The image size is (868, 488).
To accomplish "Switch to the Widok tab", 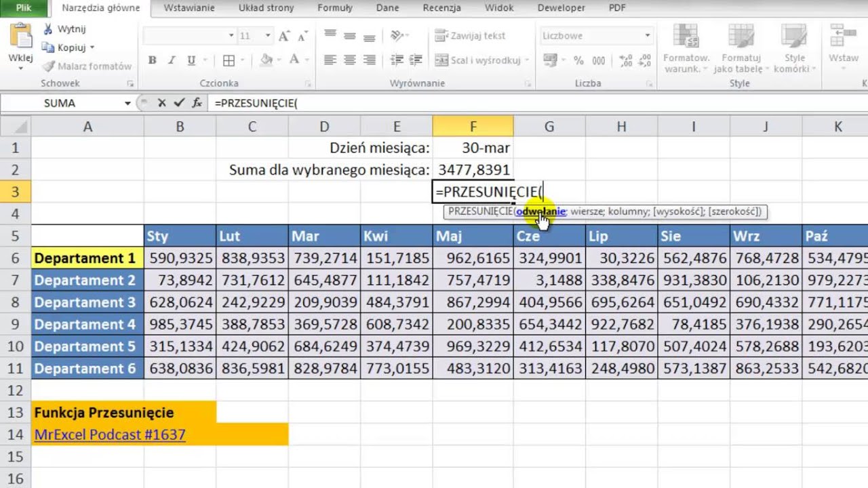I will pyautogui.click(x=498, y=8).
